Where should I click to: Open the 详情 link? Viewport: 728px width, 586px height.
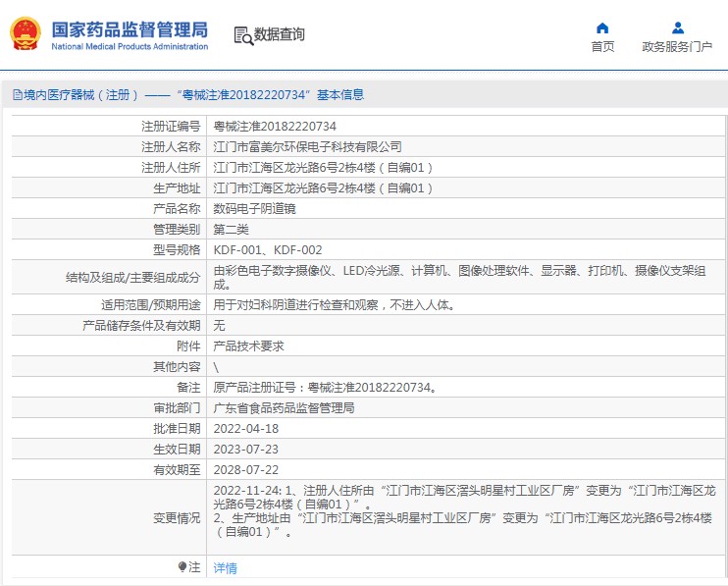[x=226, y=567]
